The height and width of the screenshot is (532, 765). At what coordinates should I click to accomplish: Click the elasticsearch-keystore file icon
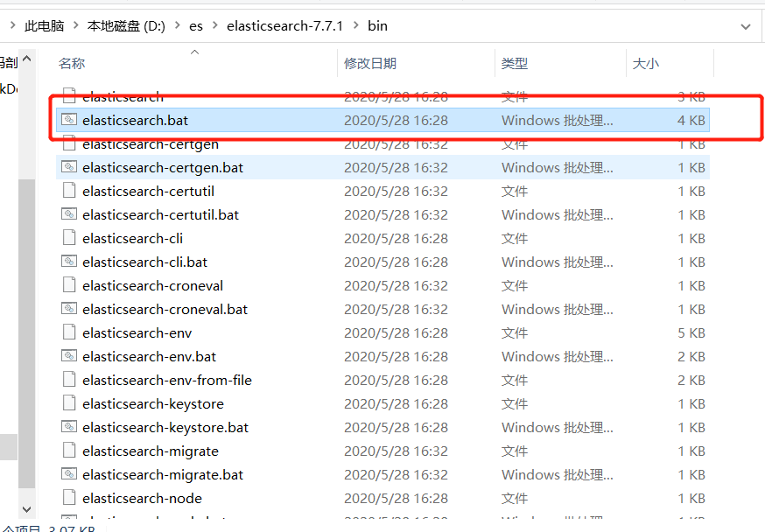tap(69, 403)
